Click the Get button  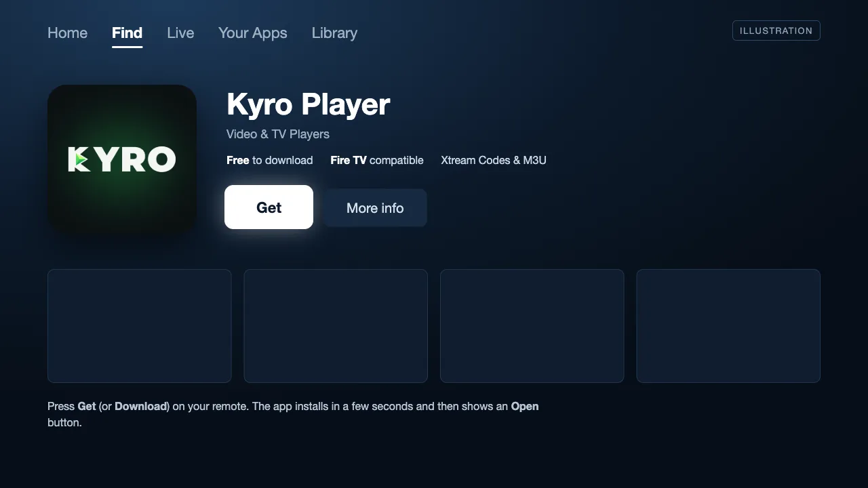(x=269, y=207)
